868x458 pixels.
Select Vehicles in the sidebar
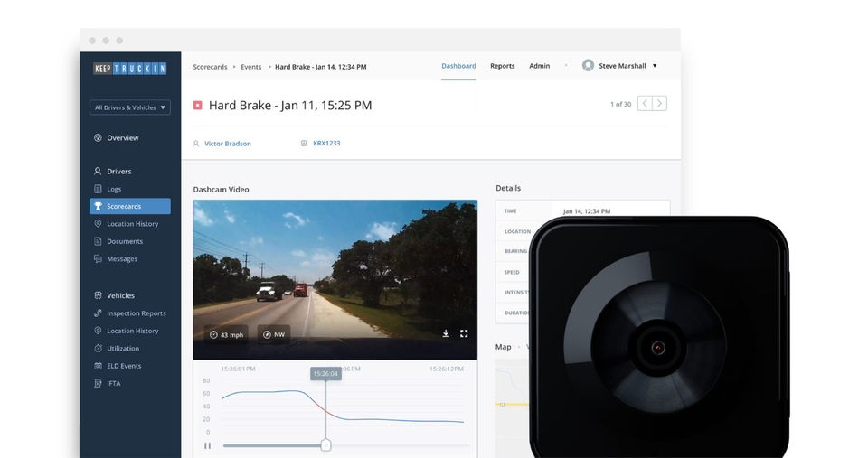click(x=120, y=296)
